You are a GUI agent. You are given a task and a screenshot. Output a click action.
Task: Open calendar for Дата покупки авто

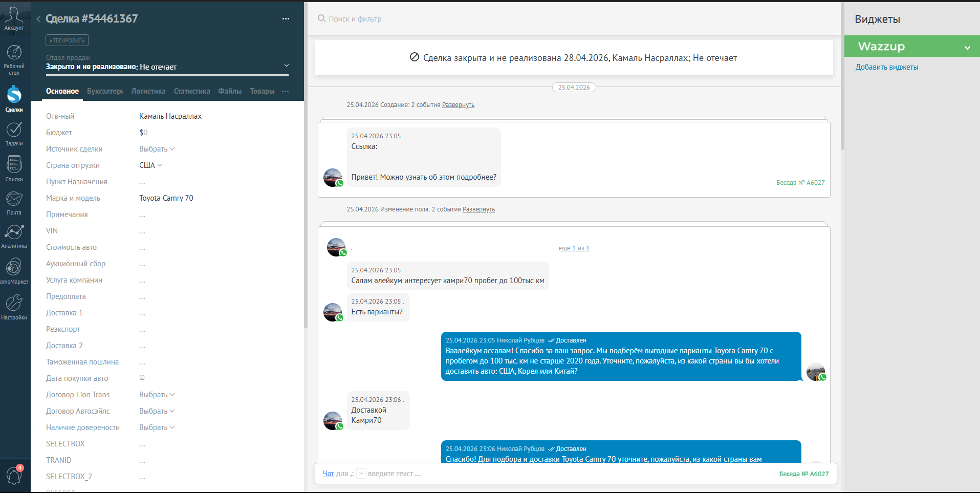[142, 378]
